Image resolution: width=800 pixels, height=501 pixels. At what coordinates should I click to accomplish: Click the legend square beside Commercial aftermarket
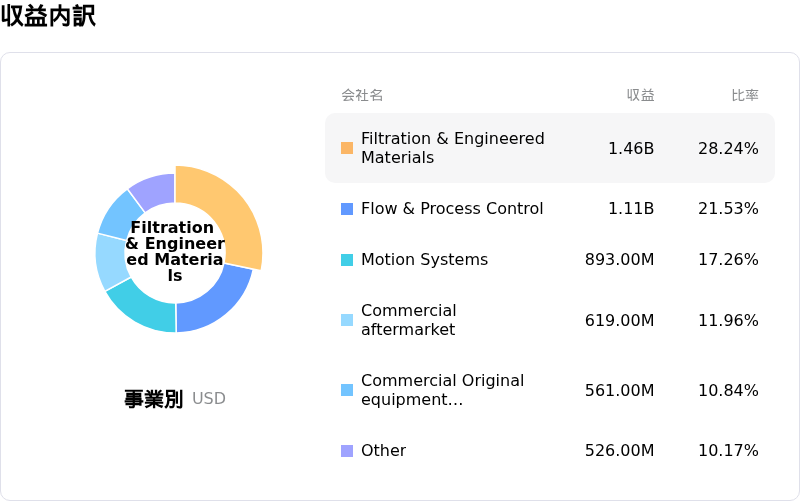click(347, 320)
